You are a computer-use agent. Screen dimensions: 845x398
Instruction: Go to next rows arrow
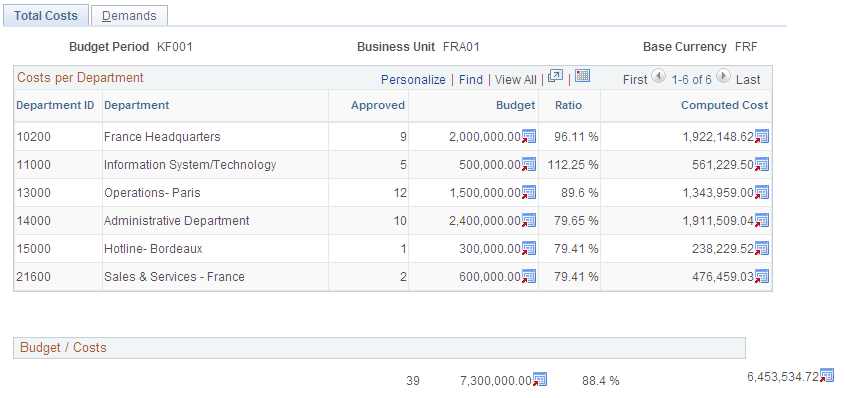pyautogui.click(x=724, y=76)
